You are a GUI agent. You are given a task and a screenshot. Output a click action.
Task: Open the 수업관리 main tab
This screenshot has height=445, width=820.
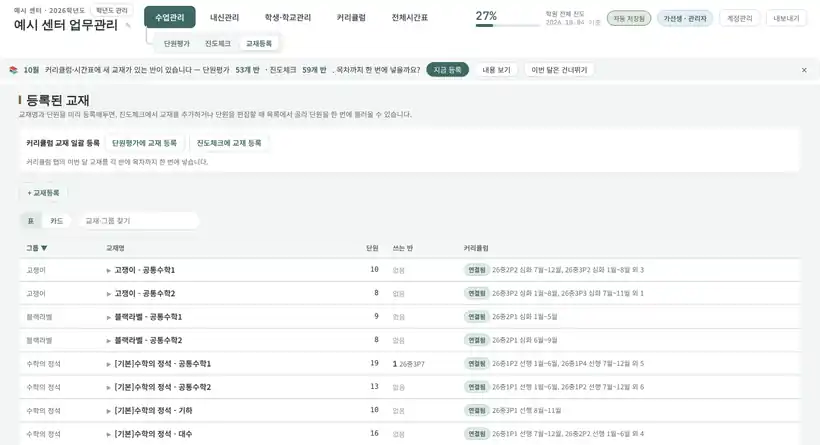point(169,17)
